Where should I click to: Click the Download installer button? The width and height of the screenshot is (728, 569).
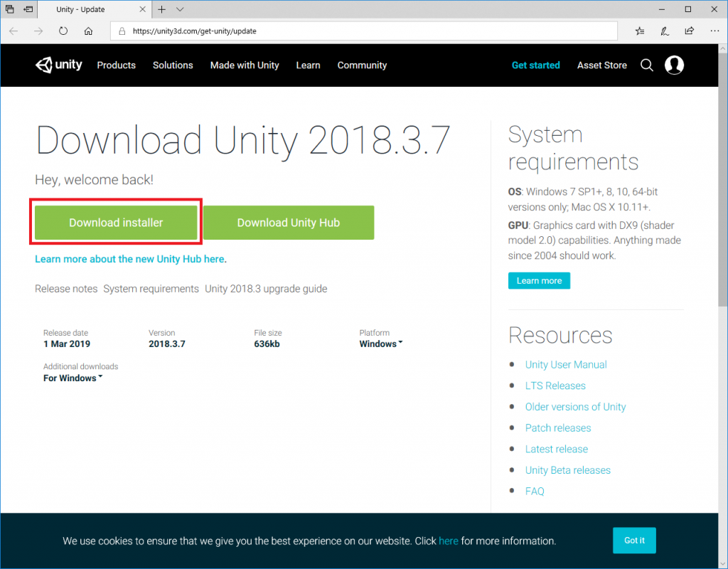pos(116,223)
